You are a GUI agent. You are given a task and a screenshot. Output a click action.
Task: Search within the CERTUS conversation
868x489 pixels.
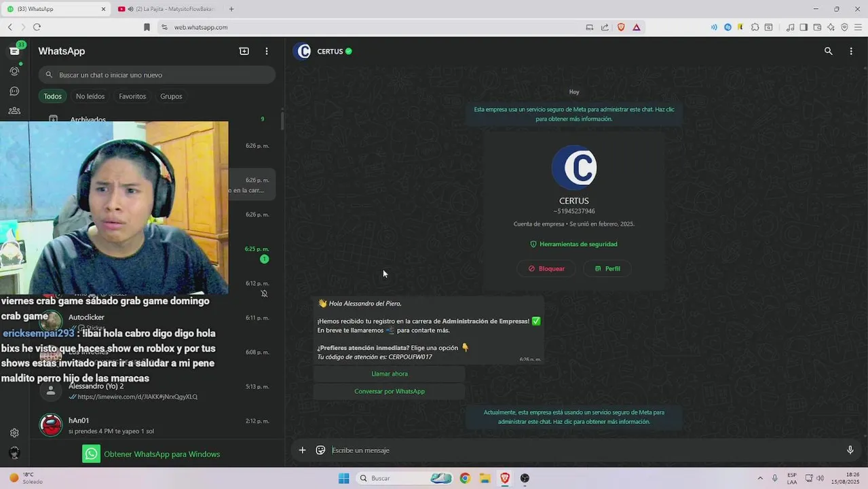[x=828, y=51]
